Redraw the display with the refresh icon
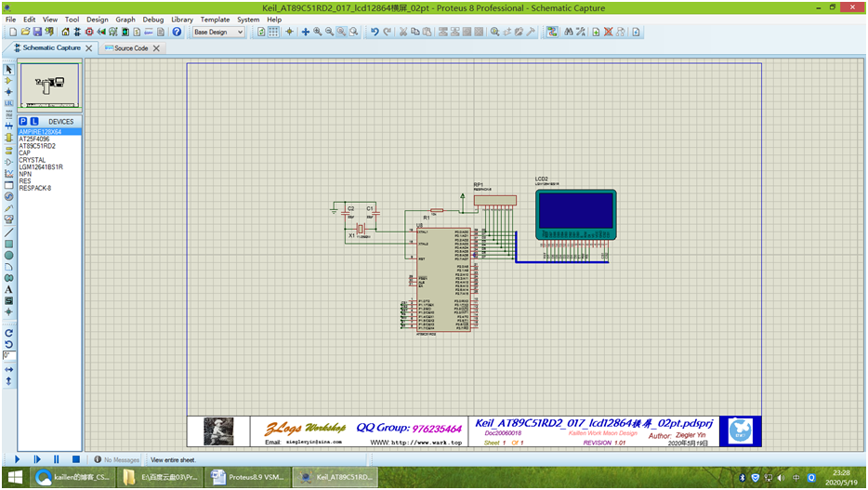 [261, 33]
